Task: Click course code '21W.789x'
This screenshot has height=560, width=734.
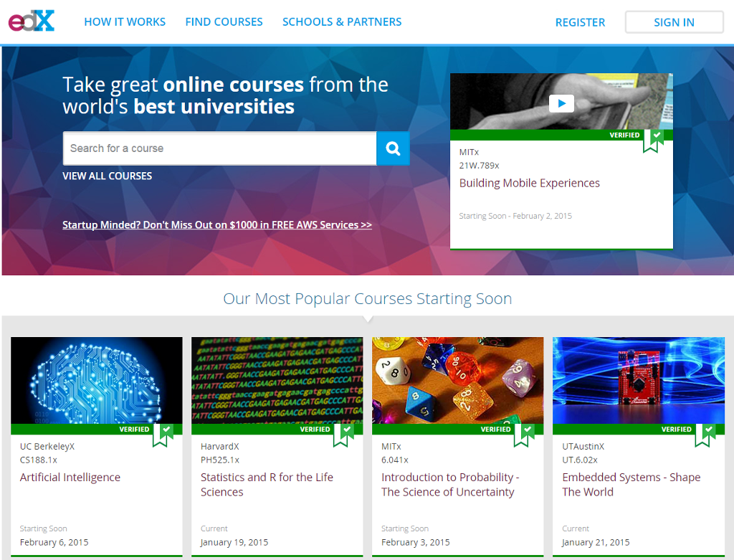Action: point(479,166)
